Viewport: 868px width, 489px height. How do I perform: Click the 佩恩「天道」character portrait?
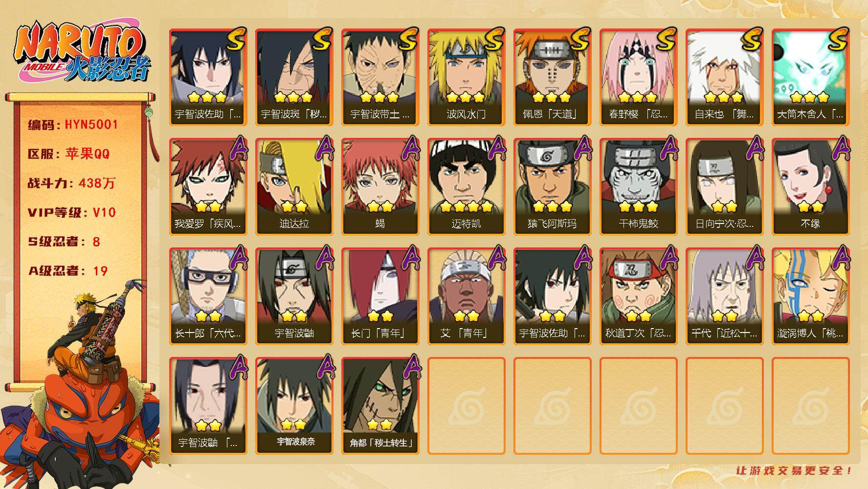click(552, 77)
